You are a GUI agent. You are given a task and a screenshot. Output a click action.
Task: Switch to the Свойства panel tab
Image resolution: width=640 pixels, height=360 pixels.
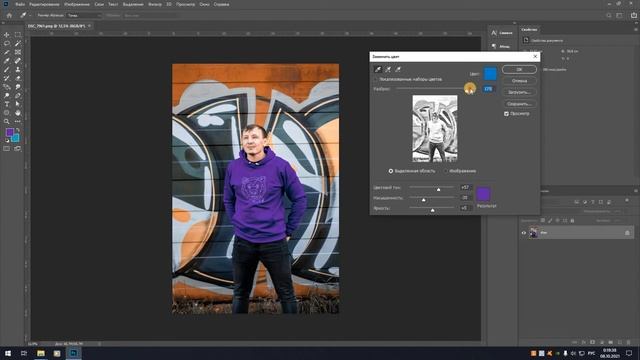pyautogui.click(x=529, y=30)
